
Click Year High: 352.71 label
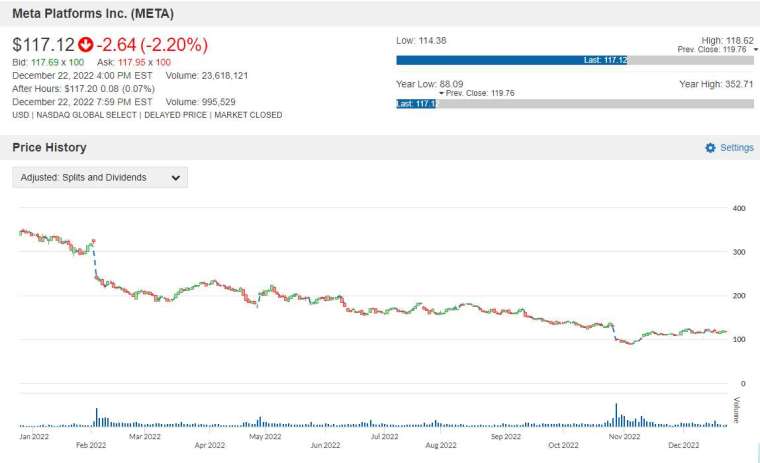click(716, 84)
